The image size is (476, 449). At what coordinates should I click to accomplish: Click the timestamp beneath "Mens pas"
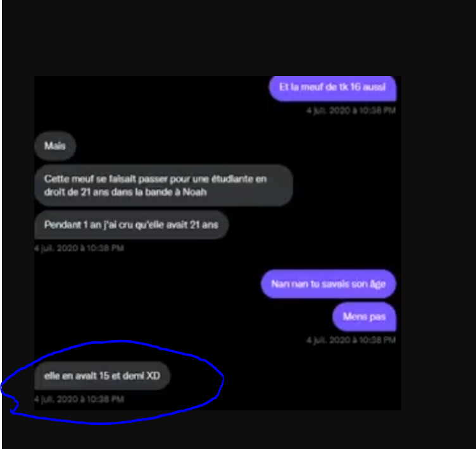[351, 340]
